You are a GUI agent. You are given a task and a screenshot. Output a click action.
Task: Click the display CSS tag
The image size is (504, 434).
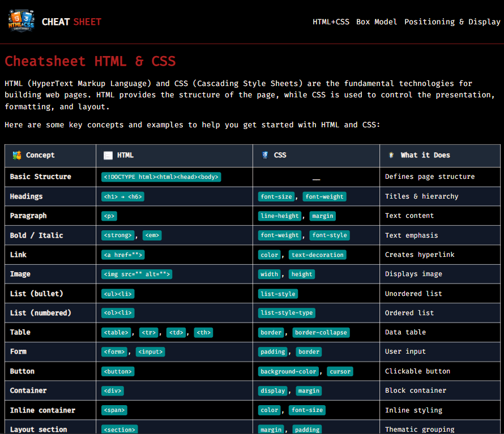(x=273, y=390)
